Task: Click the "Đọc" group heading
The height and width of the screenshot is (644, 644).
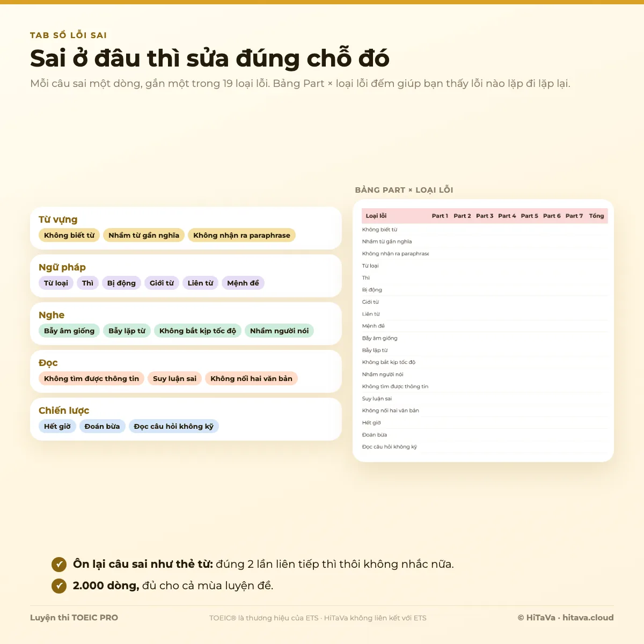Action: point(48,363)
